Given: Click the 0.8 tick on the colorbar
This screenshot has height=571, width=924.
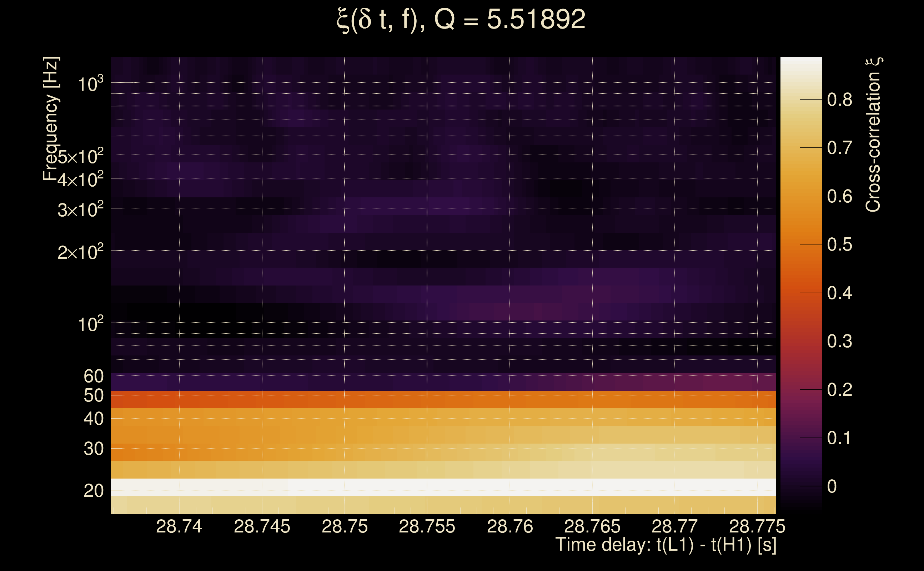Looking at the screenshot, I should tap(839, 100).
